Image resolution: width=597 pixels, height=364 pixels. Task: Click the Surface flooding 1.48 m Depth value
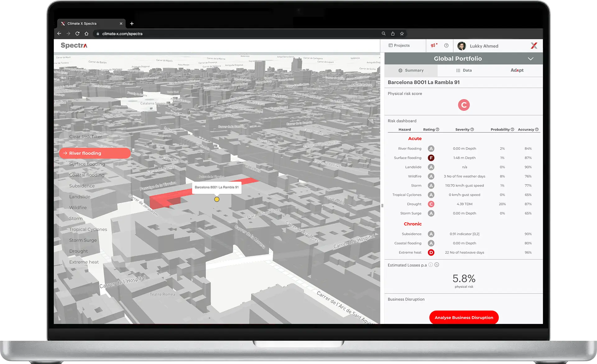465,158
